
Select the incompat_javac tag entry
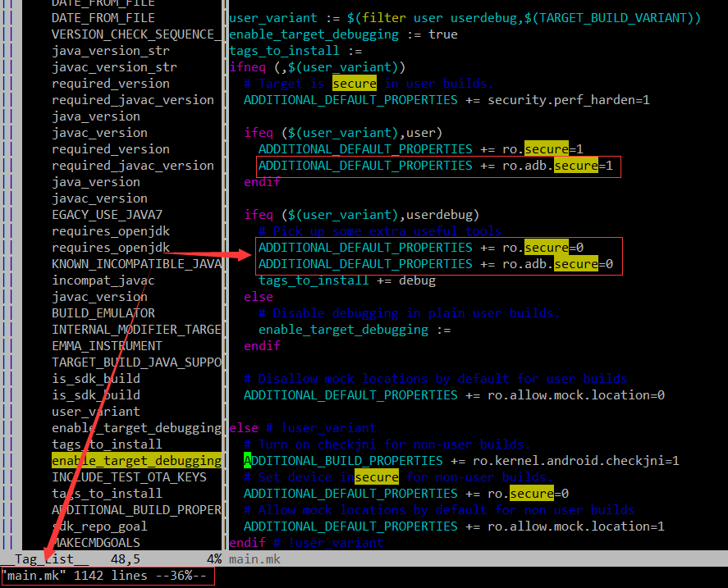tap(103, 280)
